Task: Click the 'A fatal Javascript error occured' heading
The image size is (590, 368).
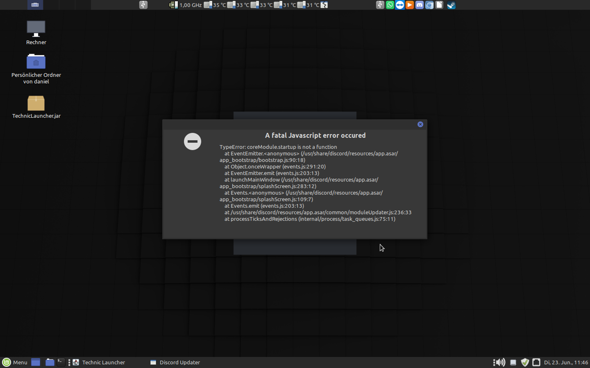Action: (315, 135)
